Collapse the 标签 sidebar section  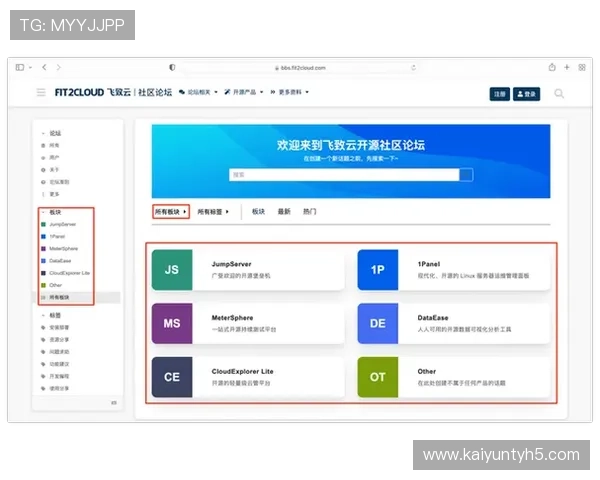51,315
